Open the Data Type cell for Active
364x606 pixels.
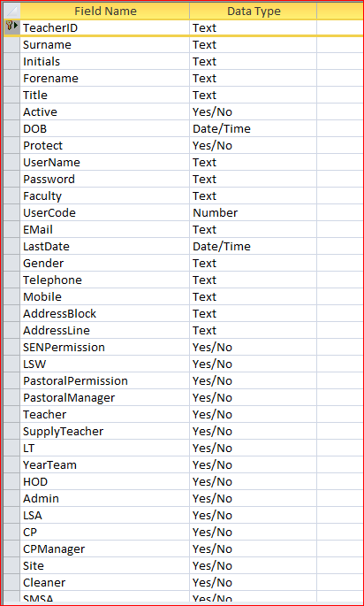(x=254, y=111)
